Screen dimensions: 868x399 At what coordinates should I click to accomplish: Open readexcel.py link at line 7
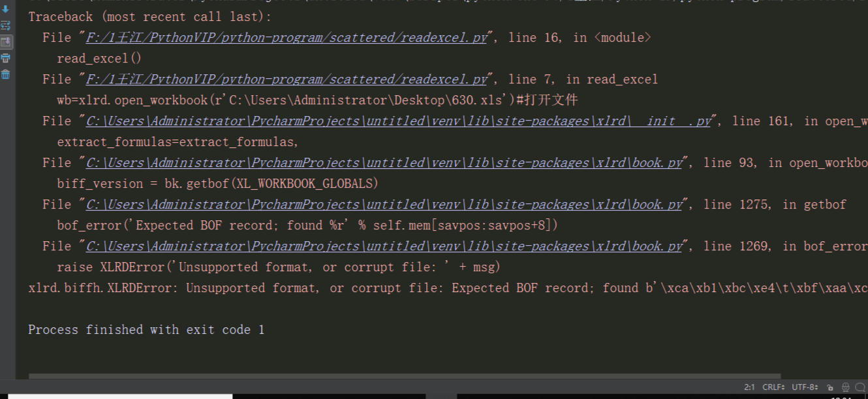(x=287, y=80)
